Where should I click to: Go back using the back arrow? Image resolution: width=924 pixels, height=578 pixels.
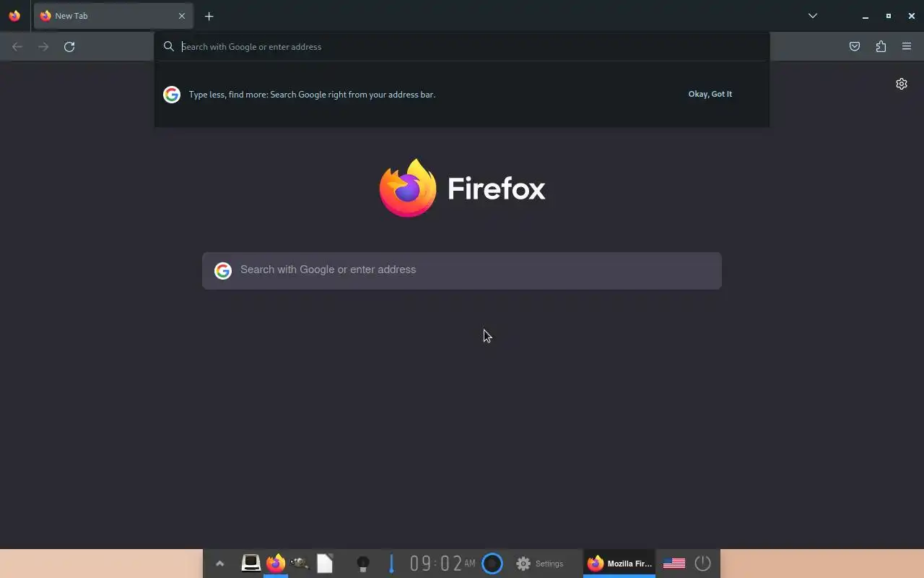pyautogui.click(x=17, y=46)
